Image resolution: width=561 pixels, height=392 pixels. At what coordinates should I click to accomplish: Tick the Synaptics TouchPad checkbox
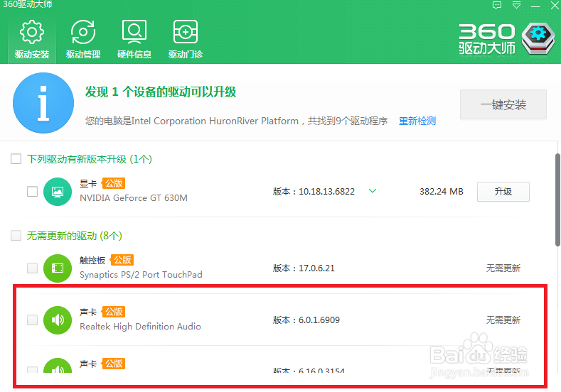pos(33,268)
